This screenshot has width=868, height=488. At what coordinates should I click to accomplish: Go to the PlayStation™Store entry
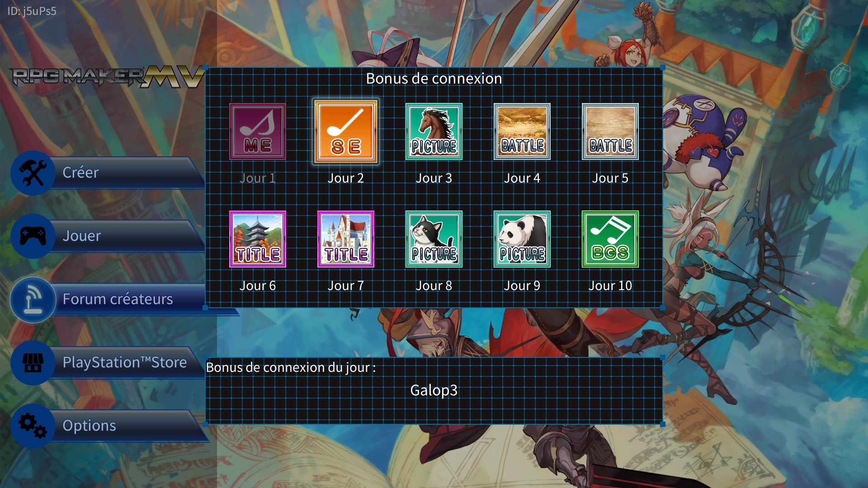(x=108, y=362)
